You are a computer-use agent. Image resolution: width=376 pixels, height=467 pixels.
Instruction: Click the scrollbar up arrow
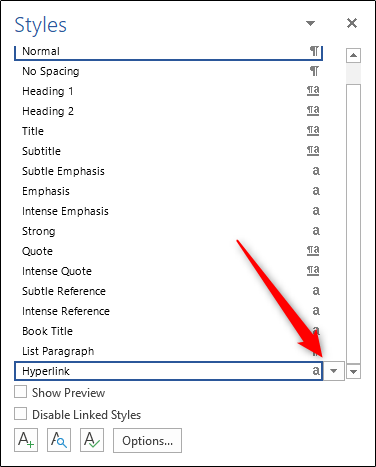point(353,55)
